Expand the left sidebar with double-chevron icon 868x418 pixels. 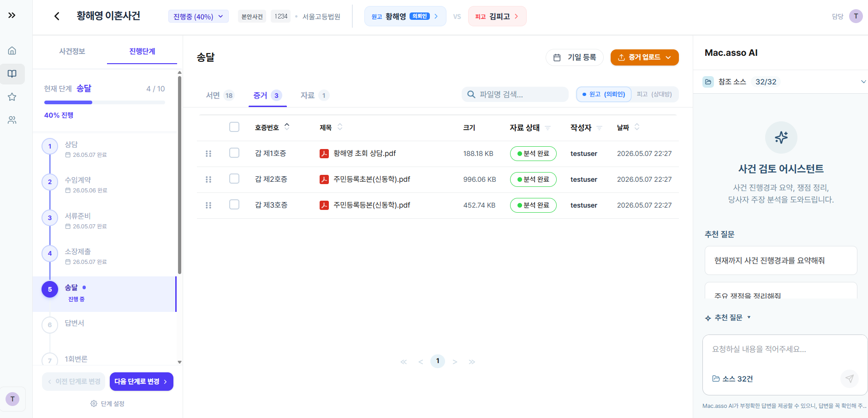coord(12,15)
